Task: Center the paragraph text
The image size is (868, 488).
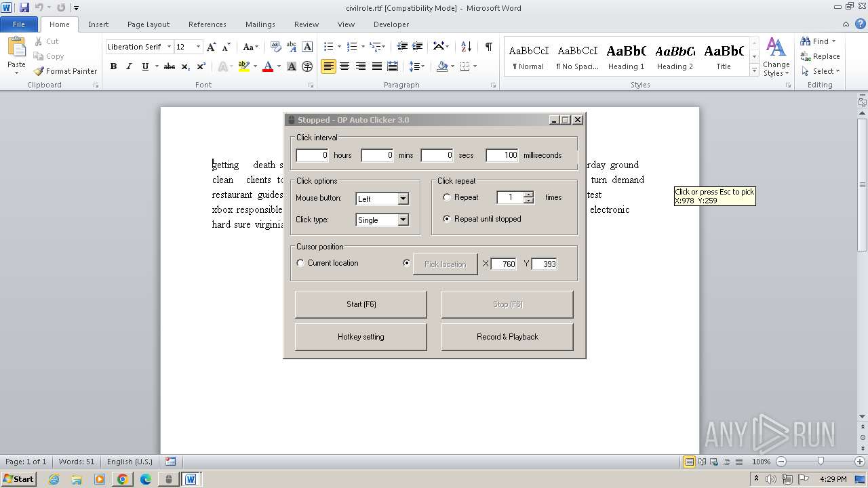Action: click(344, 66)
